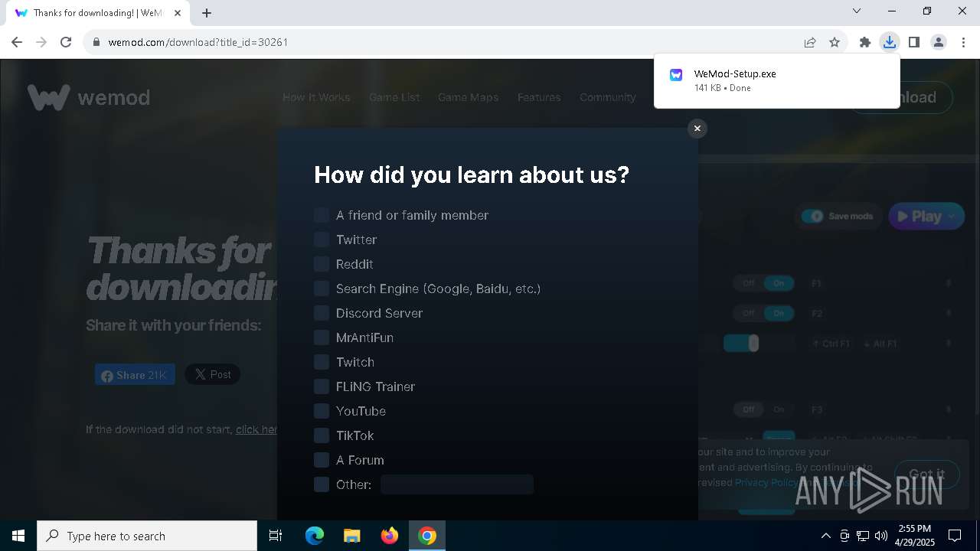Click the 'Got it' cookie button
Screen dimensions: 980x551
click(x=926, y=474)
